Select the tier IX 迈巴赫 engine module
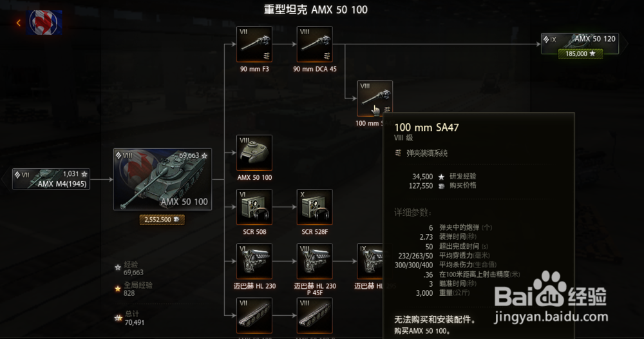 (370, 261)
